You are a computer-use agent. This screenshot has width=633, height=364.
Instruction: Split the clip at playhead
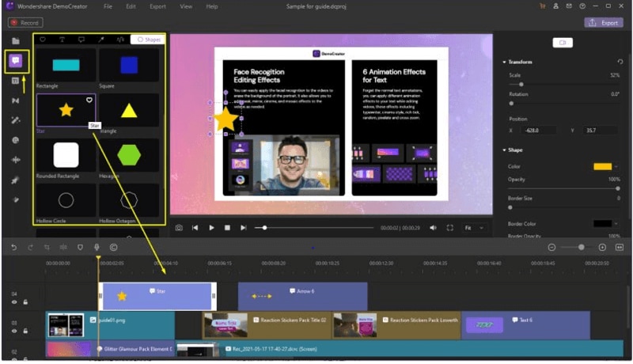pos(63,248)
